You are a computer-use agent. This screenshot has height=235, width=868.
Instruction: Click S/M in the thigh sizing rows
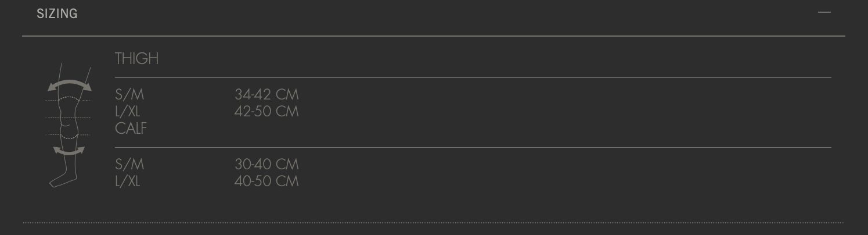pos(129,94)
